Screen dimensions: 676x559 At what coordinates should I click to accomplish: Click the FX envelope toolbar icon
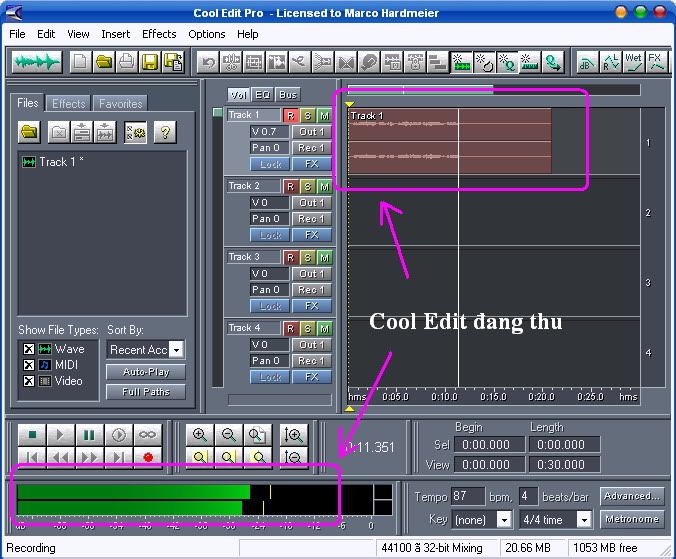(x=657, y=62)
